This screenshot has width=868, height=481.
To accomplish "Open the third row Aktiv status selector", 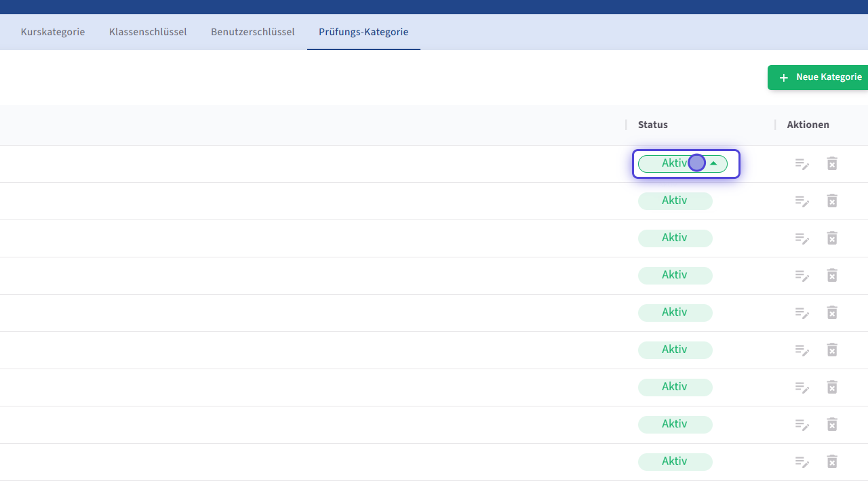I will [x=675, y=238].
